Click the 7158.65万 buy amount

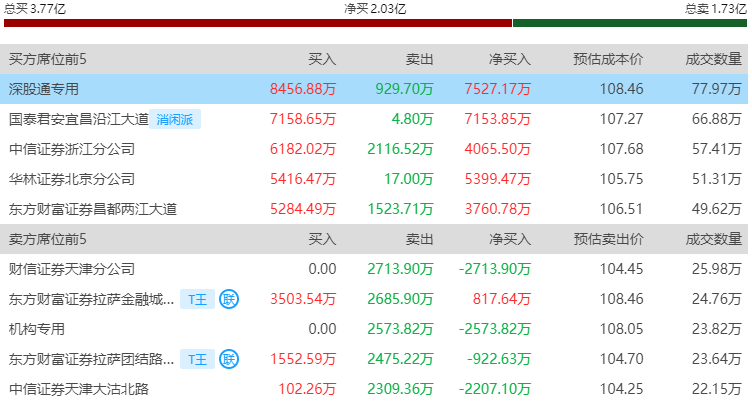tap(303, 119)
